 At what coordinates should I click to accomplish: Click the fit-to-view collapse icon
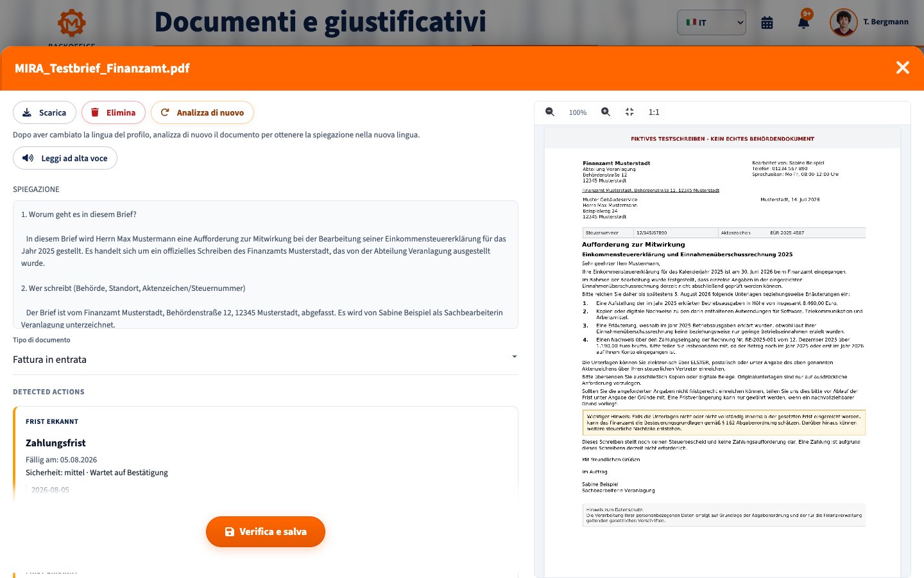pyautogui.click(x=629, y=112)
